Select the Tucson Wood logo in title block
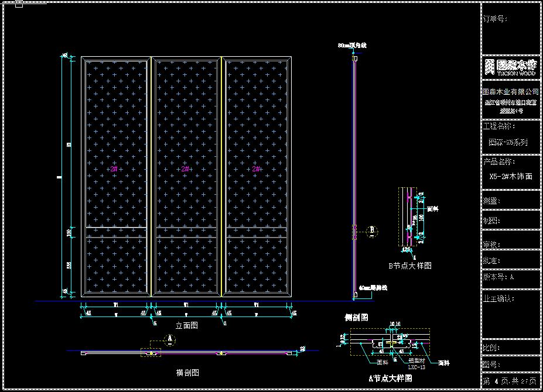This screenshot has width=543, height=392. [x=510, y=67]
